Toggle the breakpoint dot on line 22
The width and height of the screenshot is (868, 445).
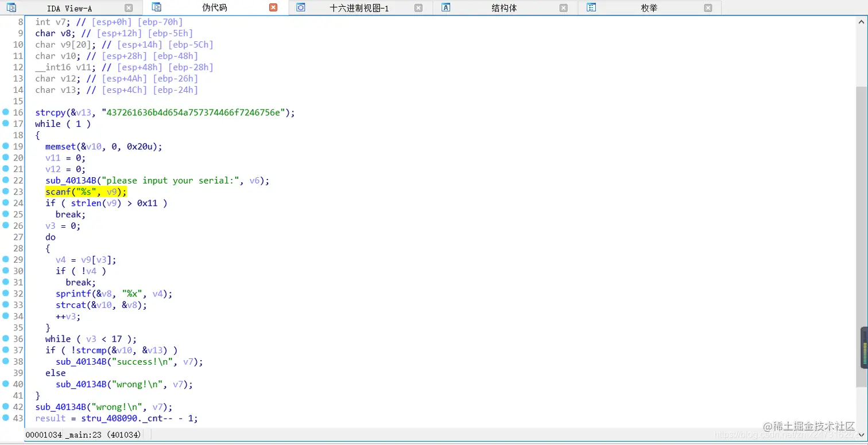[6, 180]
